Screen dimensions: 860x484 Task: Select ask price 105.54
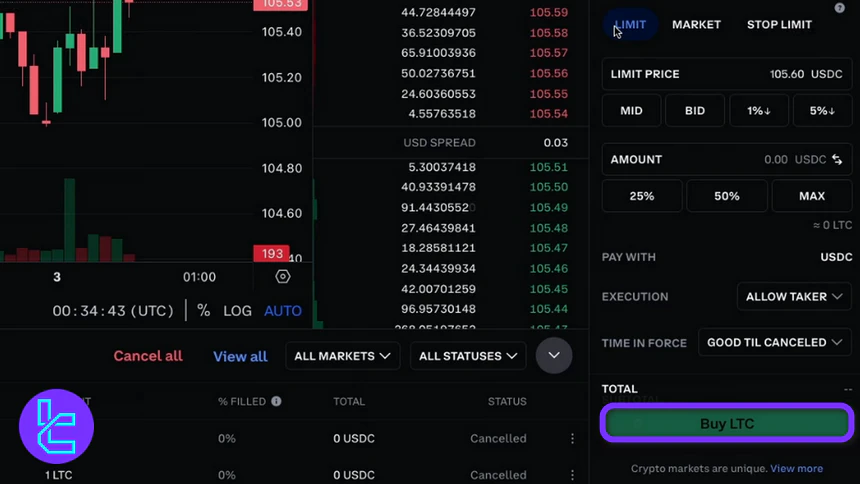click(548, 114)
